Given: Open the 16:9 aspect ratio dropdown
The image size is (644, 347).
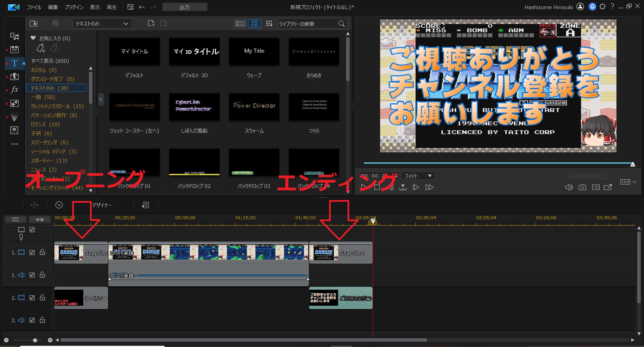Looking at the screenshot, I should (628, 182).
